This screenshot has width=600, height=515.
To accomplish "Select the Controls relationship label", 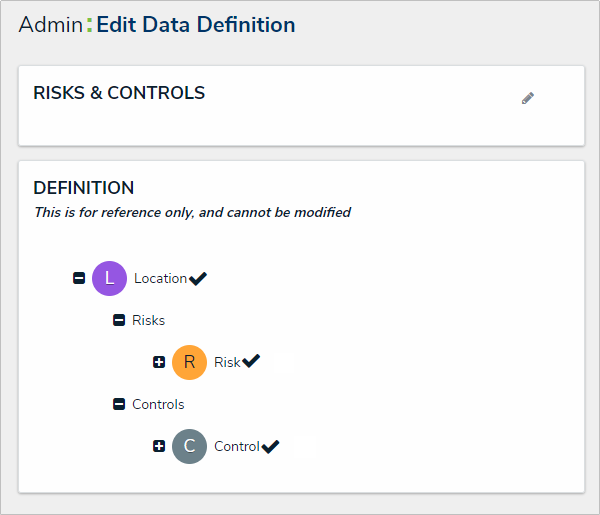I will pos(158,405).
